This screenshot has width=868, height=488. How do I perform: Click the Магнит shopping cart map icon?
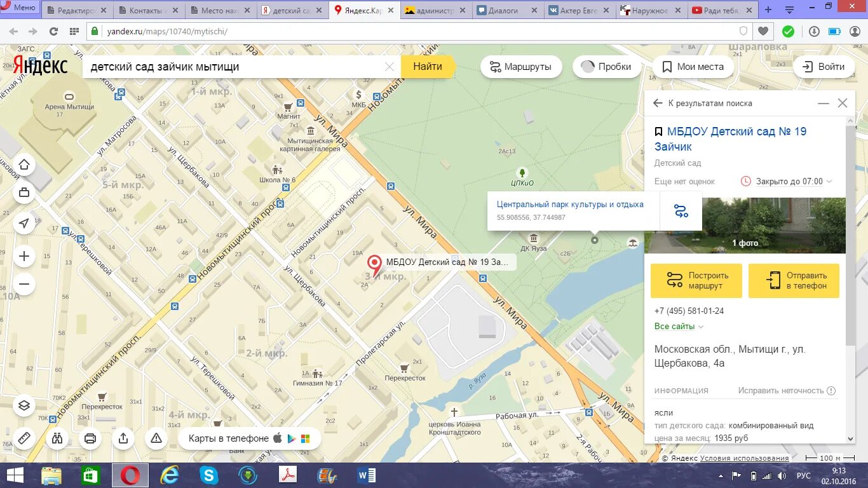click(288, 107)
